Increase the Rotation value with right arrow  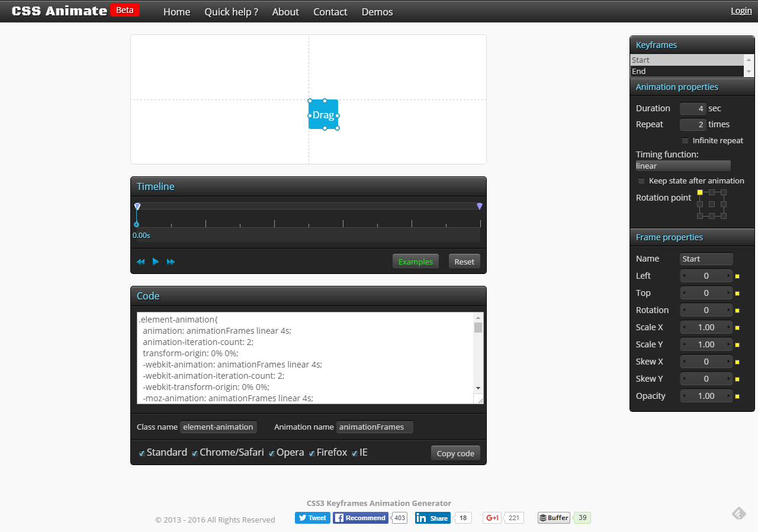(729, 310)
